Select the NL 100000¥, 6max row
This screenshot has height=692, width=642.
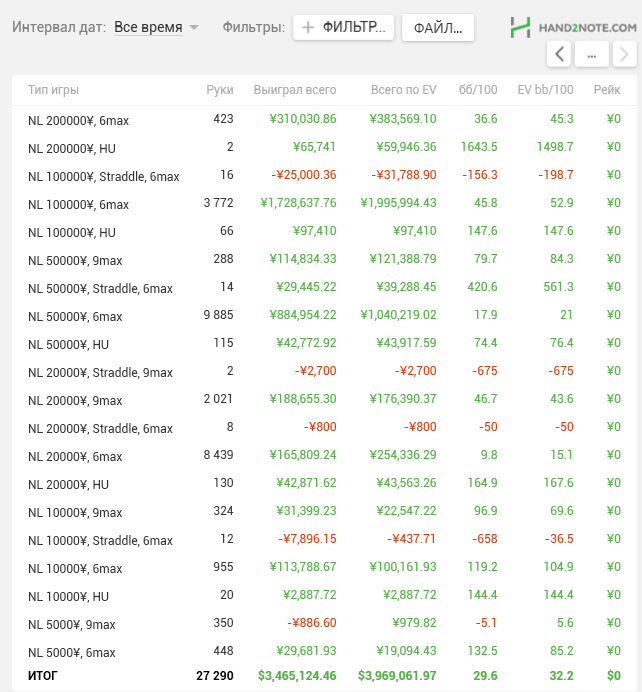(x=324, y=203)
